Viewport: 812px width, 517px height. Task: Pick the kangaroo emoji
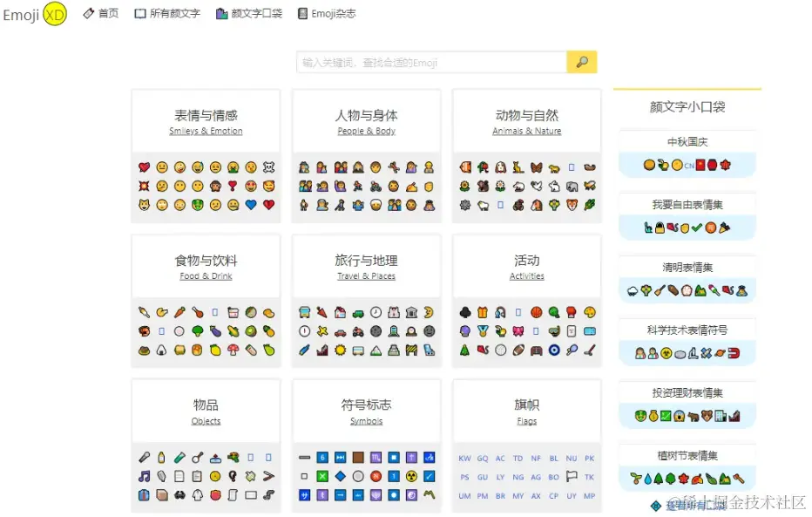pyautogui.click(x=518, y=167)
